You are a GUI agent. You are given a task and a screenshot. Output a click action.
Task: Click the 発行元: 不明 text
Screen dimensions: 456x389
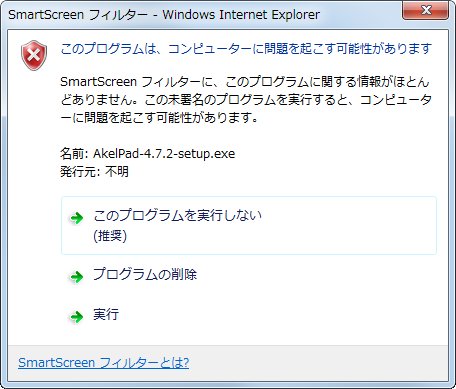tap(94, 171)
